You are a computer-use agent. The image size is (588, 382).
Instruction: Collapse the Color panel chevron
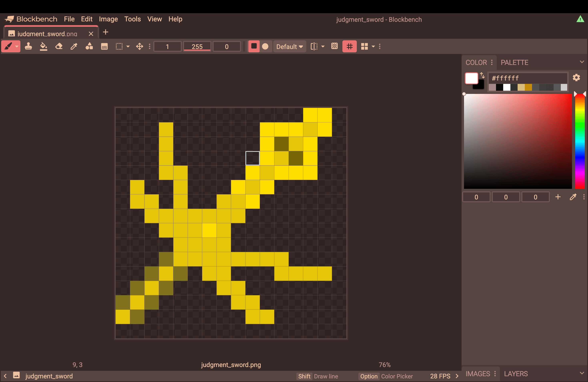click(x=582, y=62)
